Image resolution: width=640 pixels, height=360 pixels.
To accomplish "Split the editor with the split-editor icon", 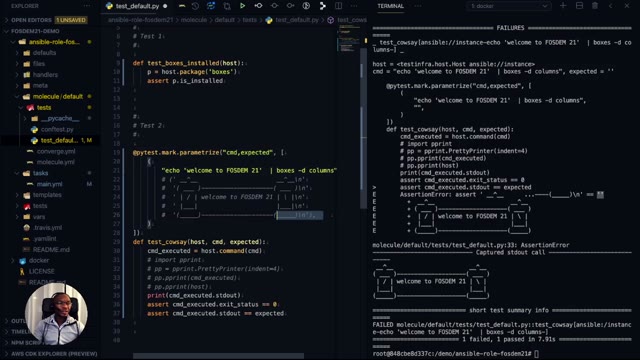I will coord(338,6).
